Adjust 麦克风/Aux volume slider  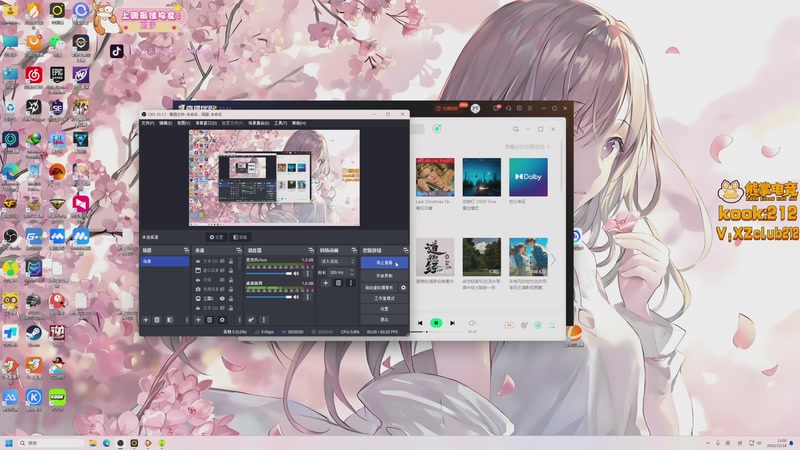click(x=269, y=274)
